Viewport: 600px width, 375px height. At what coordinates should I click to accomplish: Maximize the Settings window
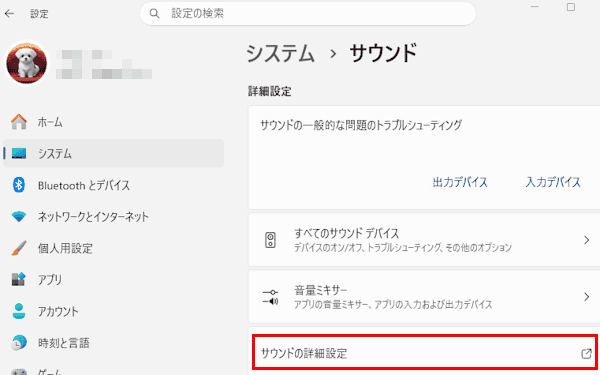(x=571, y=7)
